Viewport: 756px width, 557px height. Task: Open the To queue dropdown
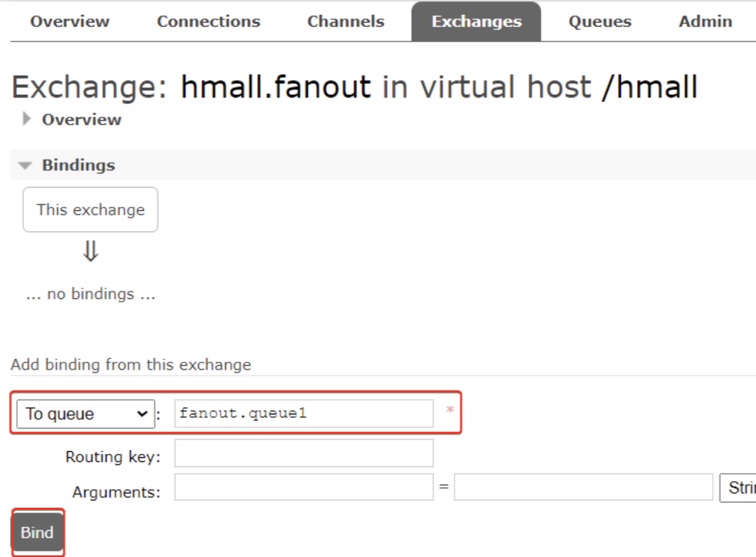pyautogui.click(x=86, y=414)
